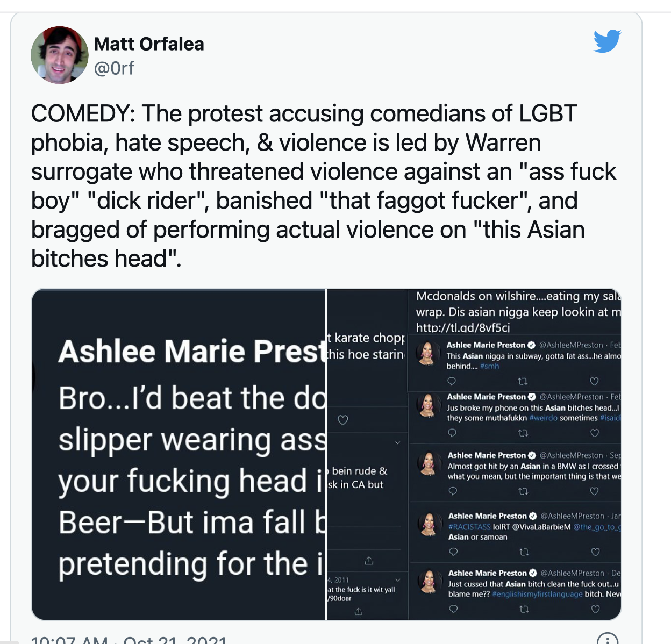Click heart icon under 'karate chopp' tweet
This screenshot has width=671, height=644.
[x=343, y=420]
